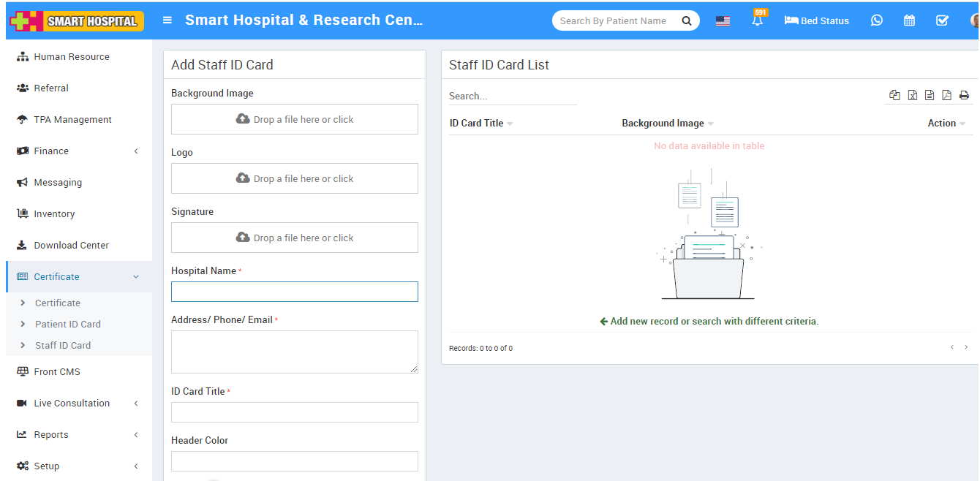Open the PDF export for the ID card list

click(947, 95)
